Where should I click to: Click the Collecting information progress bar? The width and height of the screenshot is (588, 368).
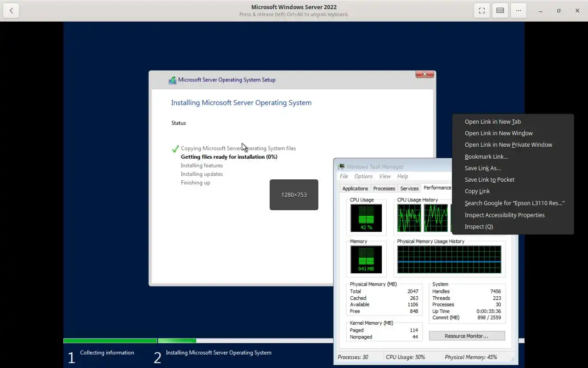[110, 341]
